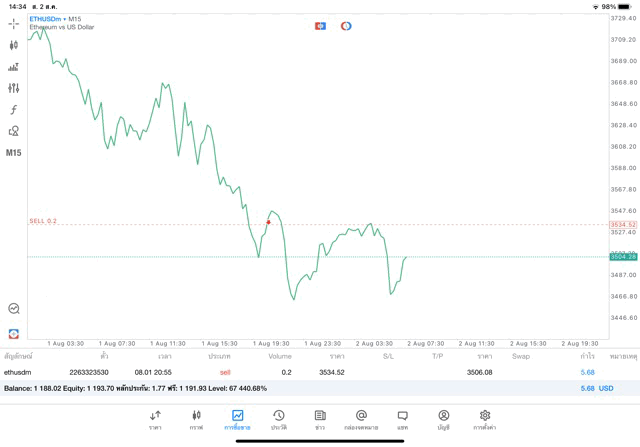Switch to the ราคา quotes tab

pyautogui.click(x=155, y=420)
